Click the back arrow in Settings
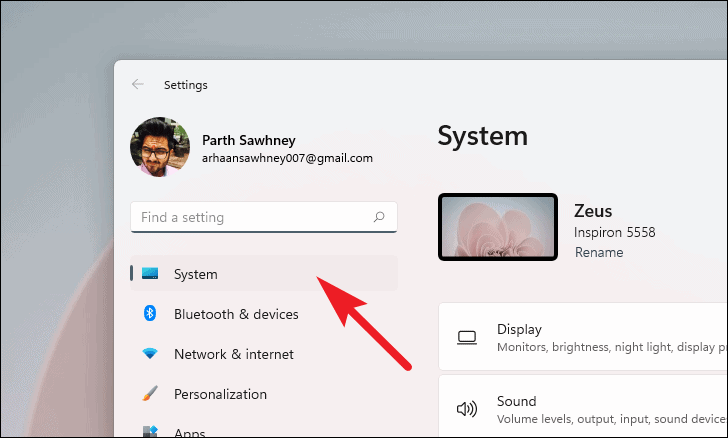The width and height of the screenshot is (728, 438). 137,84
